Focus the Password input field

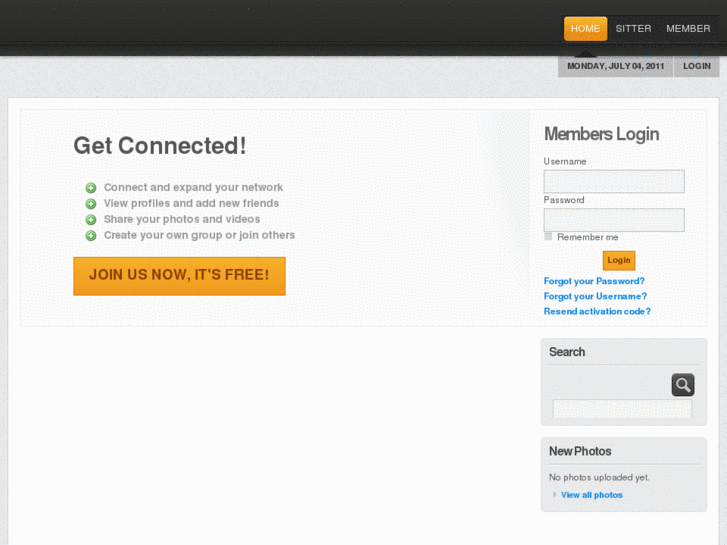(x=614, y=220)
